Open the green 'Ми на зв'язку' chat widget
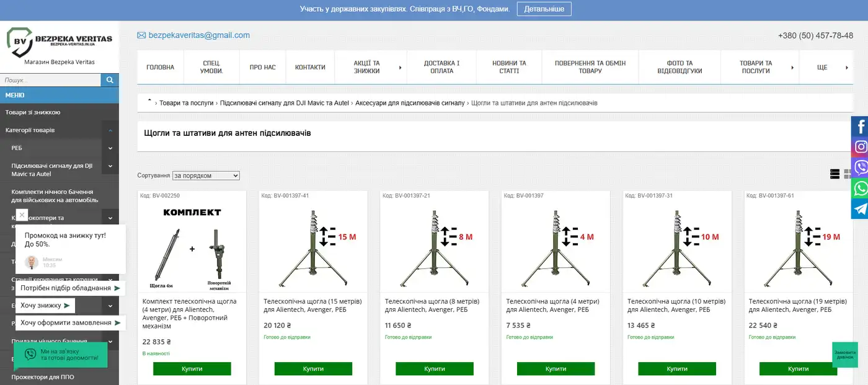Screen dimensions: 868x385 coord(62,355)
